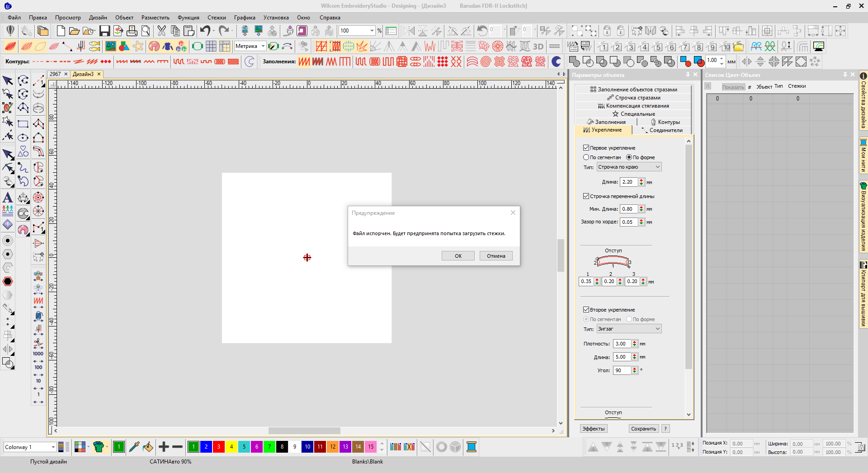Viewport: 868px width, 473px height.
Task: Click the Open folder icon
Action: point(74,31)
